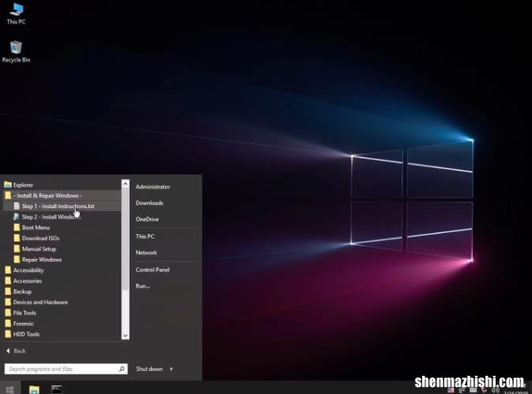
Task: Click the programs list scroll down arrow
Action: click(x=125, y=335)
